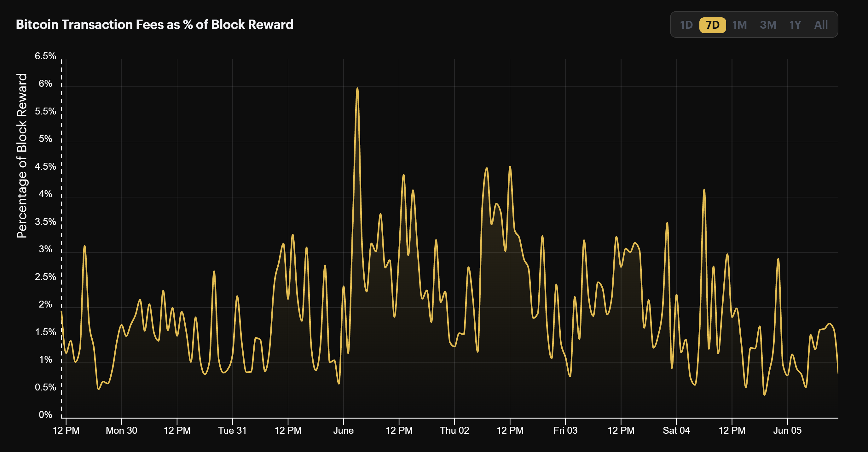
Task: Select the 1D time range
Action: (x=686, y=25)
